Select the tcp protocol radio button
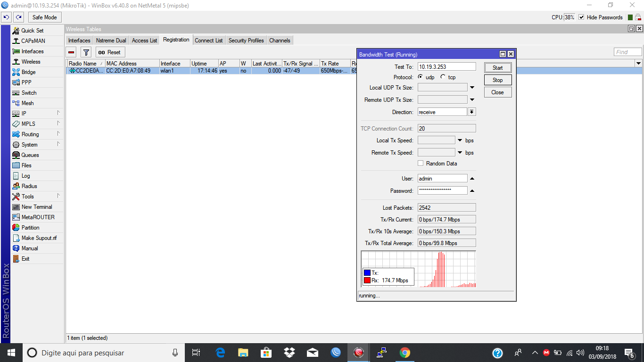The image size is (644, 362). (x=443, y=77)
